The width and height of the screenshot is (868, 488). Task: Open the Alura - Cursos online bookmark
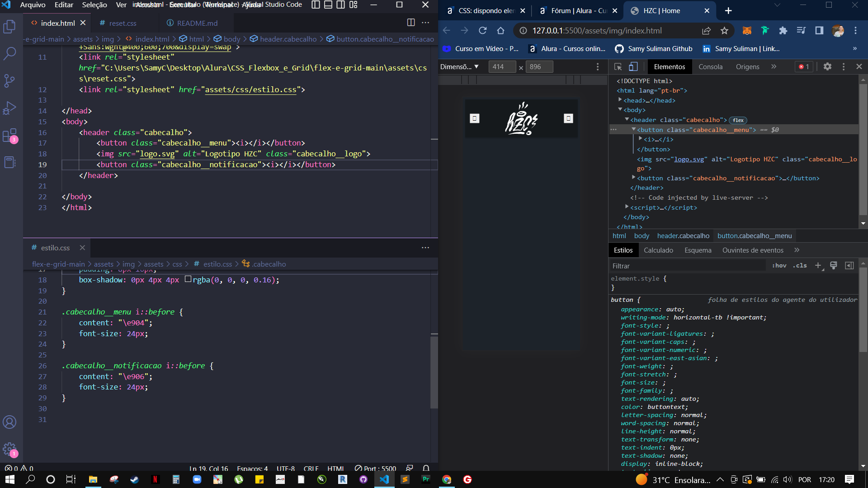pos(567,49)
